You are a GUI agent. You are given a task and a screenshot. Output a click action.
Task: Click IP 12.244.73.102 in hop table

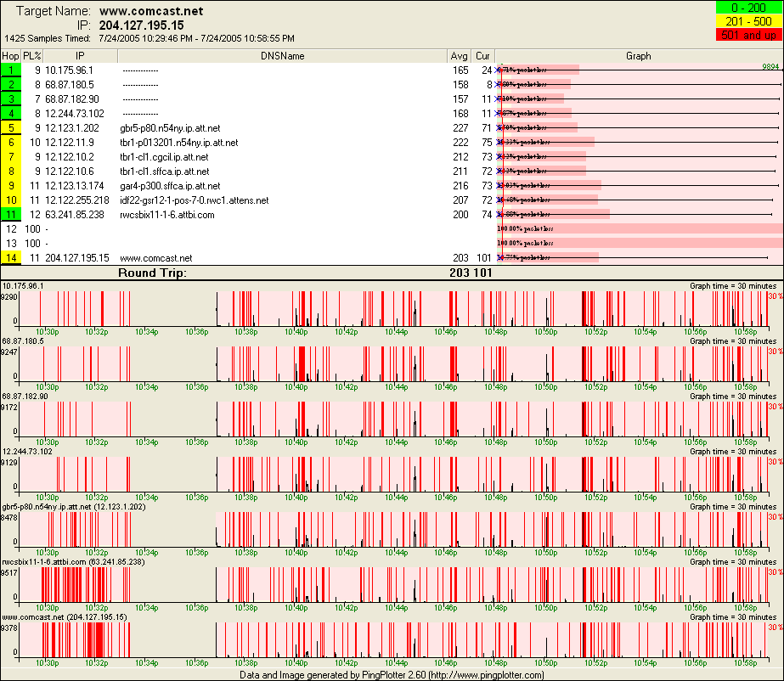click(x=75, y=114)
